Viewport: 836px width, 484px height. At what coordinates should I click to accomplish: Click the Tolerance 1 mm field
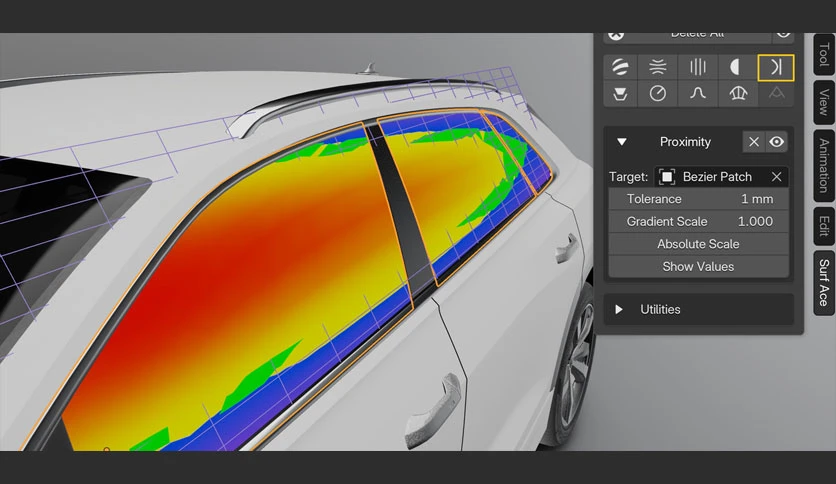pyautogui.click(x=698, y=199)
